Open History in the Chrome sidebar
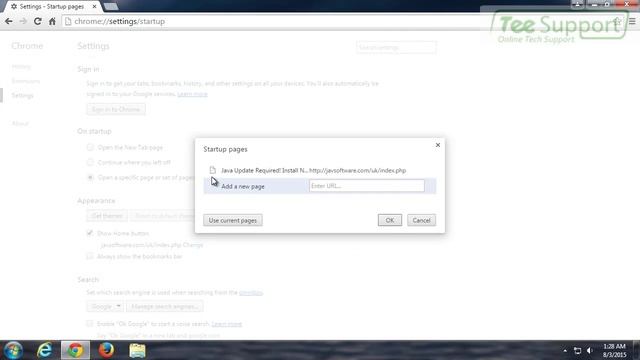 point(21,67)
